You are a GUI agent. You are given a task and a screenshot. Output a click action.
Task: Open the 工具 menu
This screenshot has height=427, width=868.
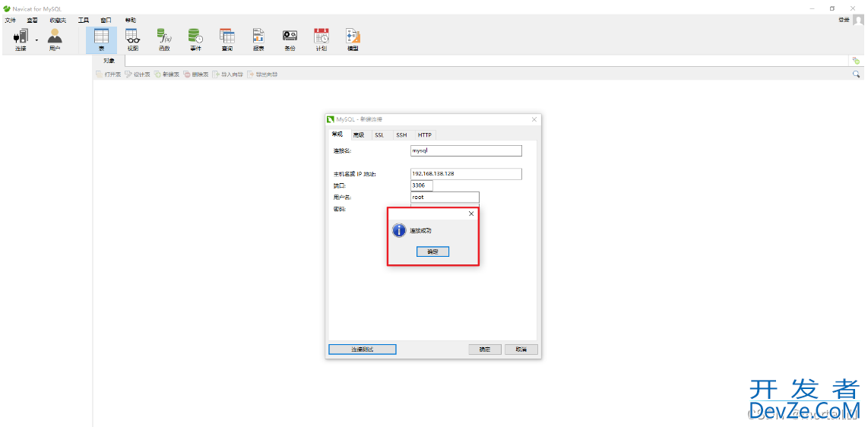(83, 21)
